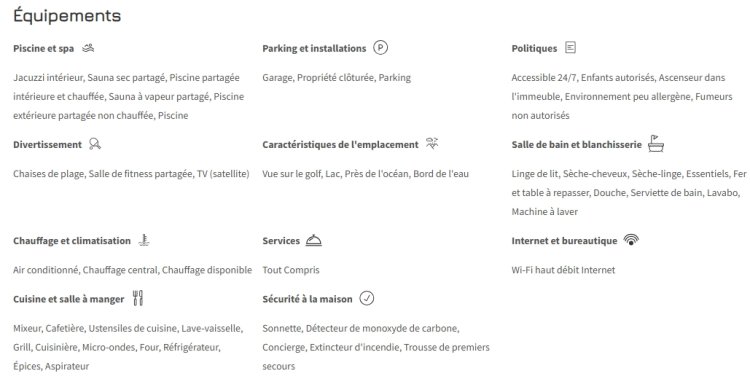The width and height of the screenshot is (750, 387).
Task: Click the Services cloche icon
Action: (314, 240)
